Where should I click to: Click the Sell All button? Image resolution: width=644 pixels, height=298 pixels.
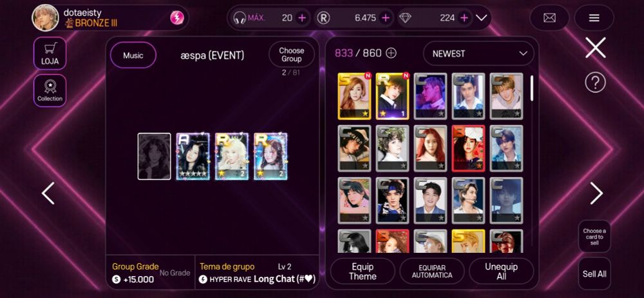tap(594, 273)
